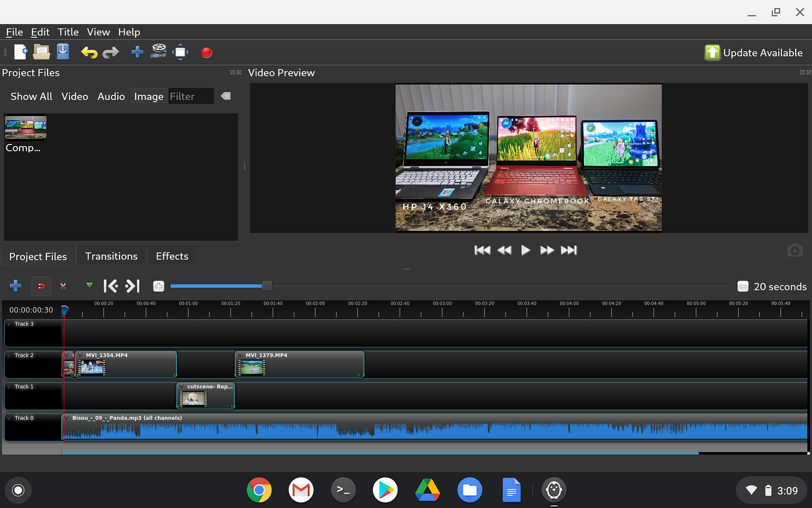The height and width of the screenshot is (508, 812).
Task: Jump to start of video
Action: pyautogui.click(x=482, y=250)
